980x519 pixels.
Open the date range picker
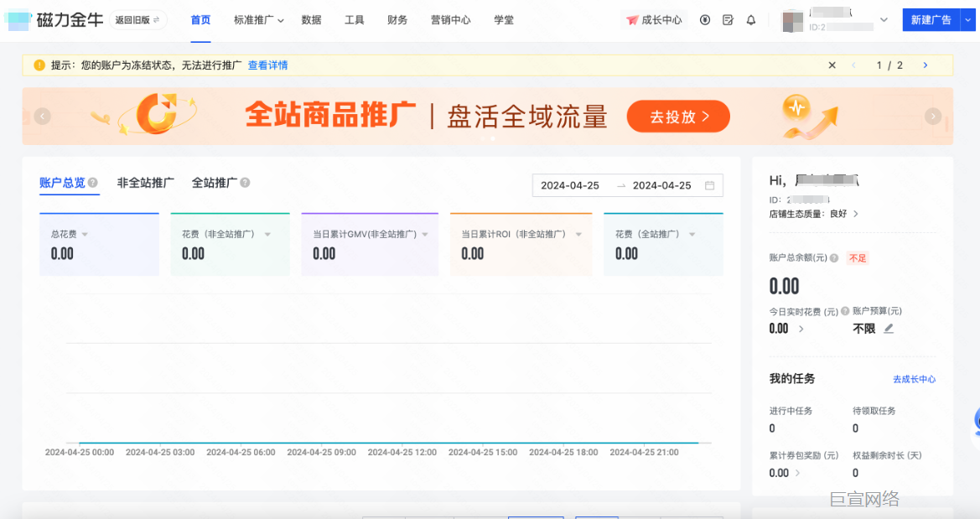point(627,185)
